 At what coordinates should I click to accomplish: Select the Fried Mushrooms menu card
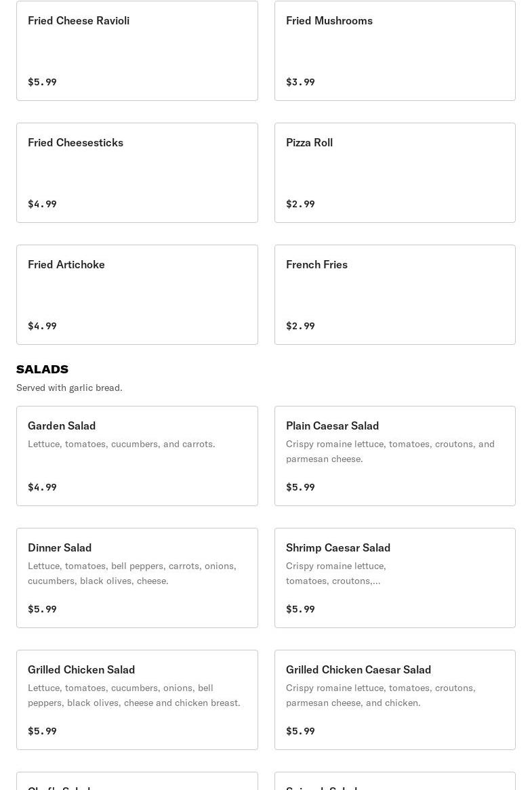(x=394, y=51)
